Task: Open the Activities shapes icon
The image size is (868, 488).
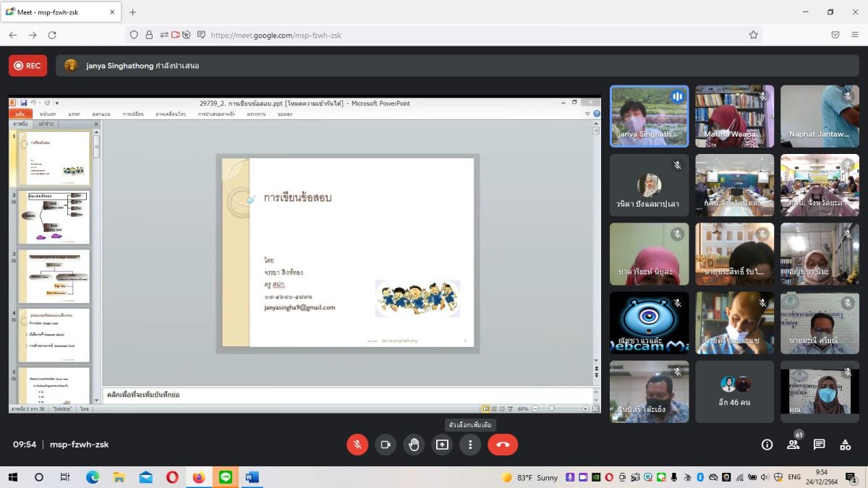Action: (x=845, y=445)
